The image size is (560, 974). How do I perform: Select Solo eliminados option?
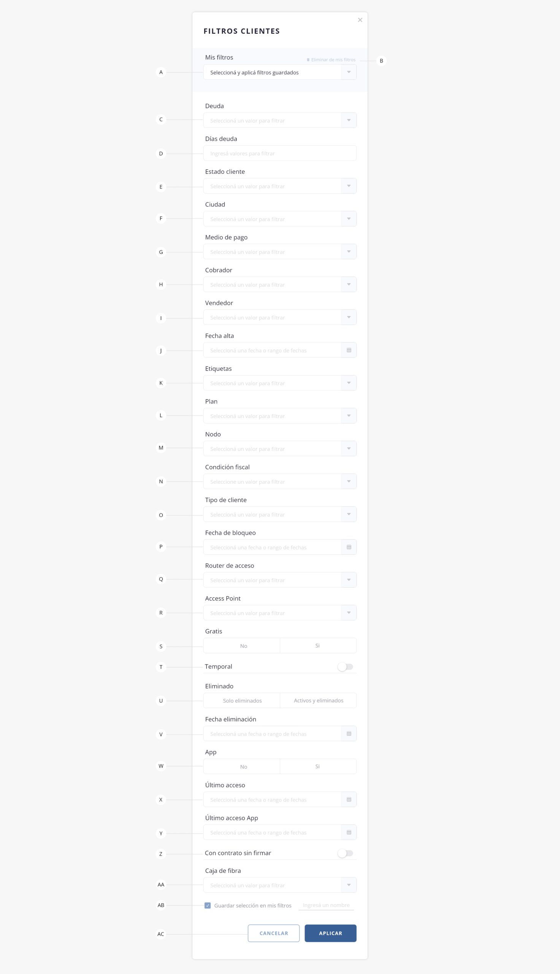click(242, 700)
